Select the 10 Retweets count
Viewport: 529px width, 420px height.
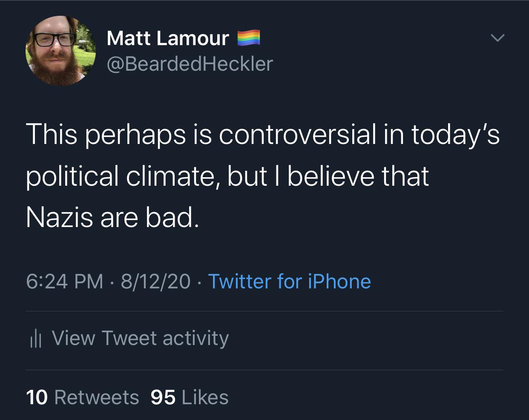(83, 397)
